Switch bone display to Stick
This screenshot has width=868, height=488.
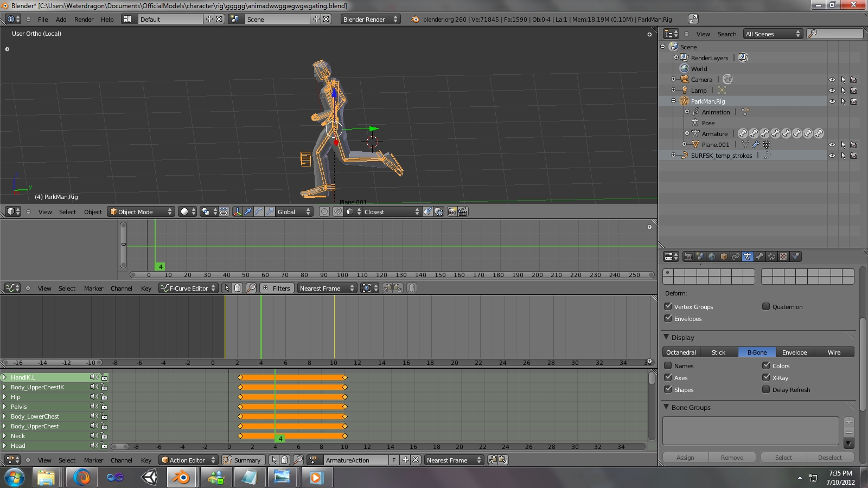(718, 352)
